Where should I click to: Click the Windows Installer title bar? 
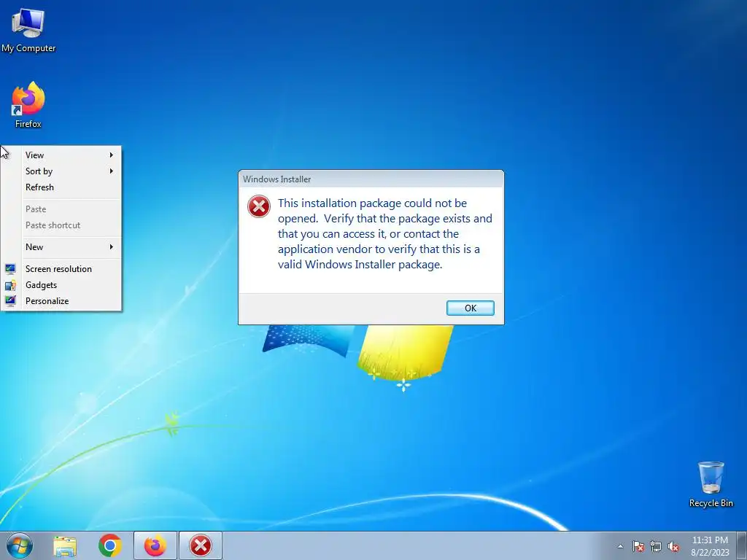click(x=371, y=179)
